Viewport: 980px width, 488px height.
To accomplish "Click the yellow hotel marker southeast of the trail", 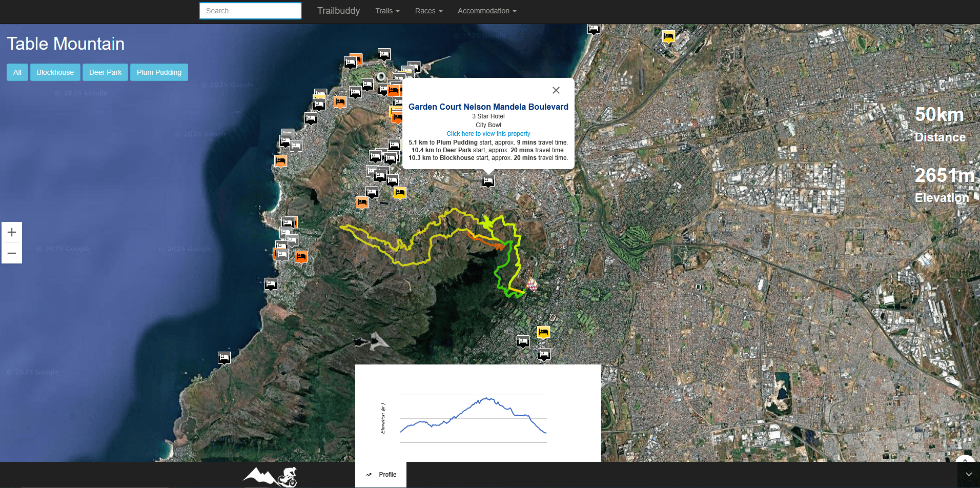I will click(543, 333).
